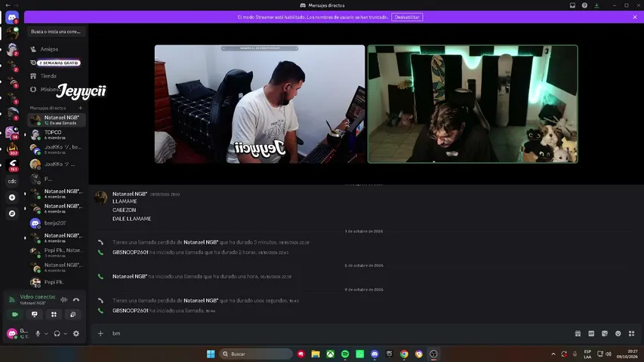Open emoji picker in message bar
Viewport: 644px width, 362px height.
coord(618,333)
